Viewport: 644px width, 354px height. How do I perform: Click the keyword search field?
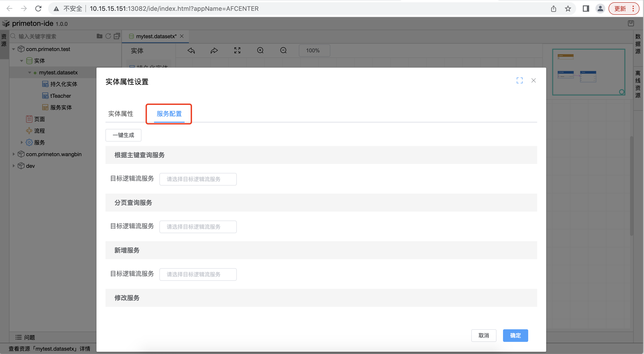[56, 36]
